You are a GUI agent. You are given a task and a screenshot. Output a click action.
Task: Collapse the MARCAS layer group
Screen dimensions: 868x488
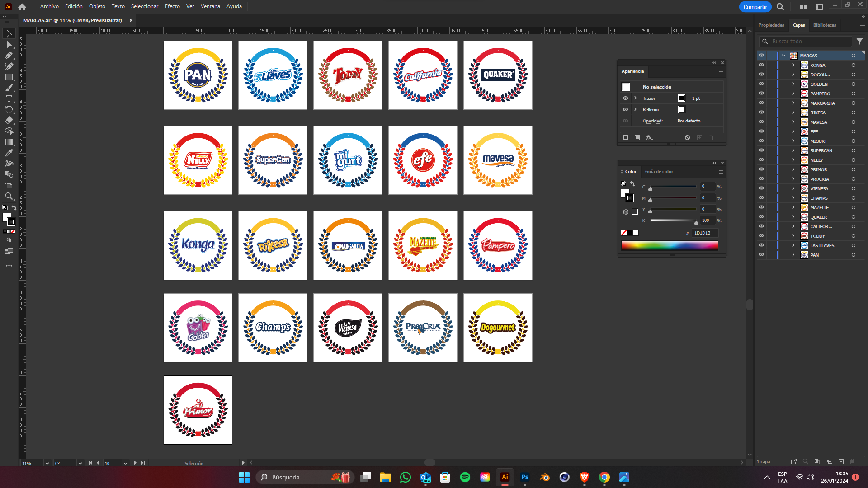click(783, 56)
